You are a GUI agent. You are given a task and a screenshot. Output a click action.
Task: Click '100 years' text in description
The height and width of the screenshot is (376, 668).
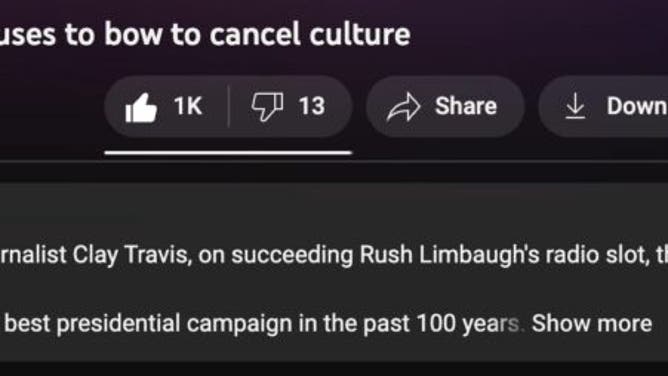click(467, 324)
